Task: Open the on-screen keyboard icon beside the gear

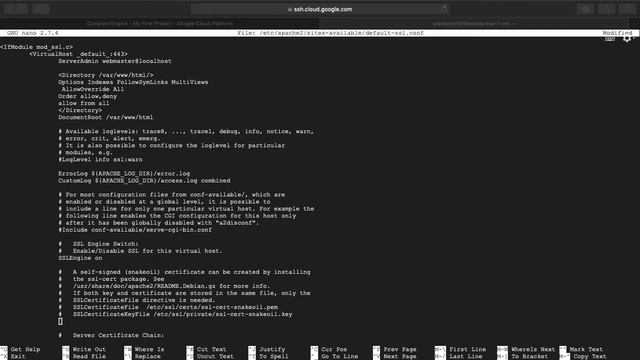Action: [610, 39]
